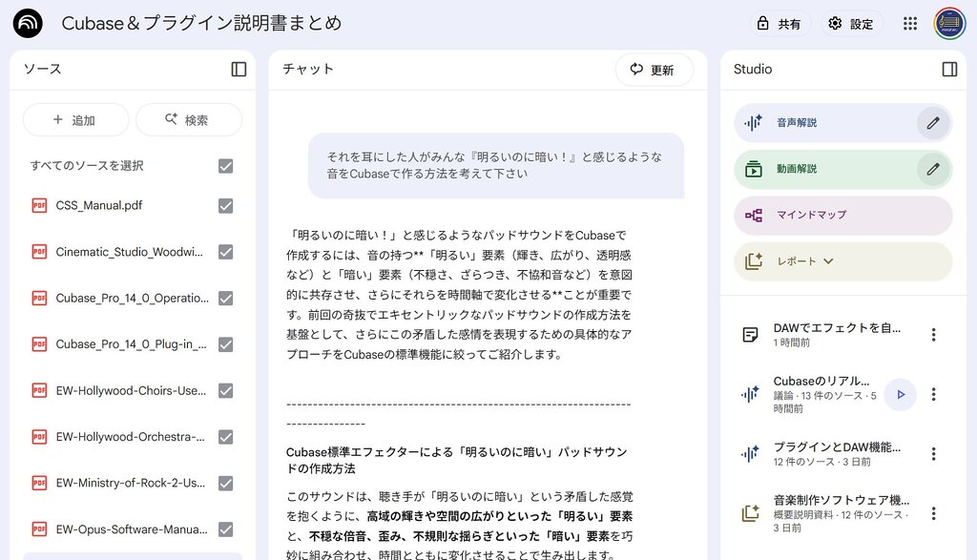Edit the 音声解説 settings with pencil
Image resolution: width=977 pixels, height=560 pixels.
[x=933, y=123]
